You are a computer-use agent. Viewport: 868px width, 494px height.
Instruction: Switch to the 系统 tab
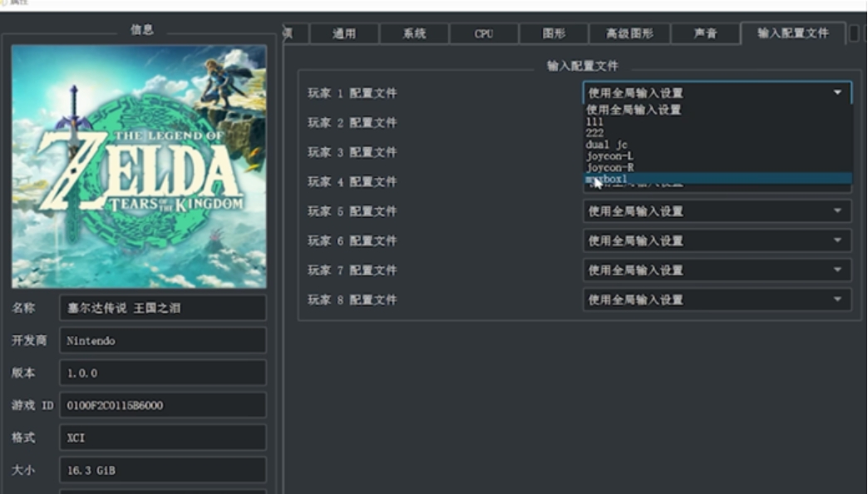[x=414, y=34]
